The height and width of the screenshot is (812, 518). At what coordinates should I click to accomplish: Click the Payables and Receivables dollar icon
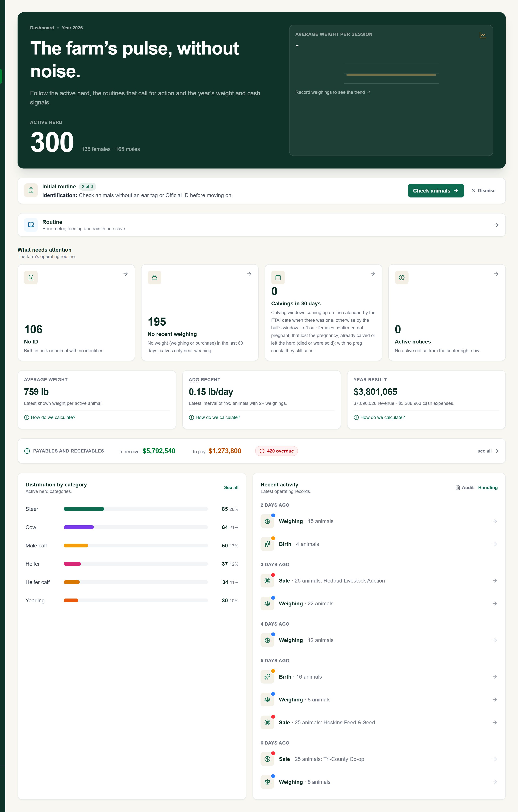[27, 451]
